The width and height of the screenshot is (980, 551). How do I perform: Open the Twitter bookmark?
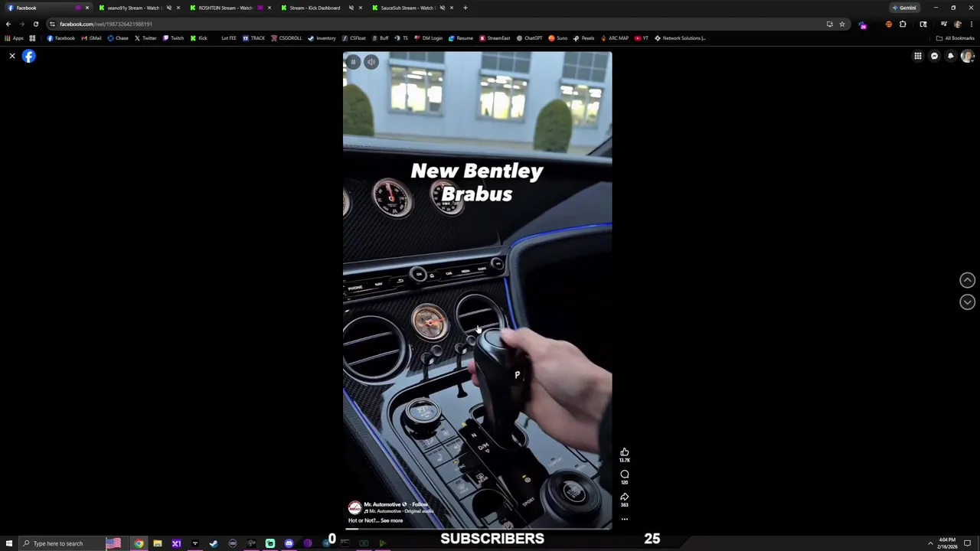click(x=145, y=38)
